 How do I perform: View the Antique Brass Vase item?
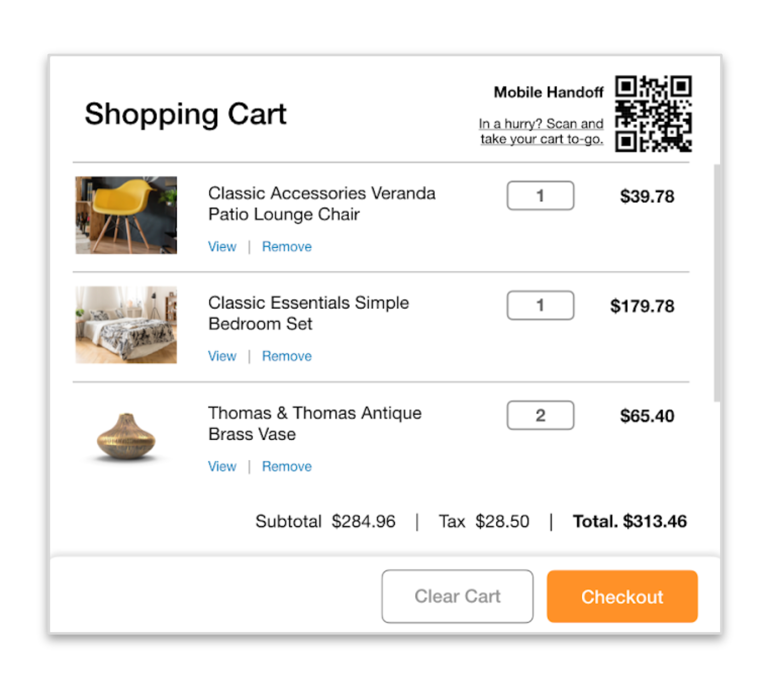point(222,466)
